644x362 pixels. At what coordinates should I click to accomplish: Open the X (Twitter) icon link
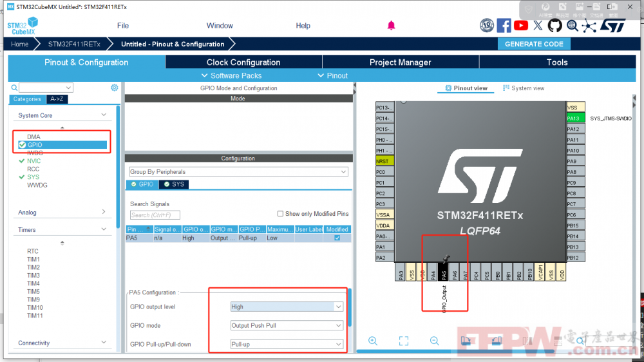[538, 26]
